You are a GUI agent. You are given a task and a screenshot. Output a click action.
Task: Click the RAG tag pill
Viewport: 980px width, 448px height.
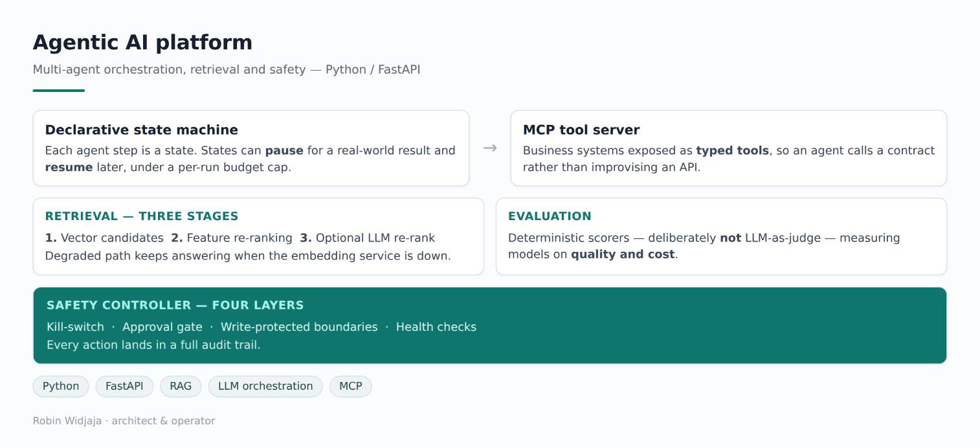[x=181, y=386]
